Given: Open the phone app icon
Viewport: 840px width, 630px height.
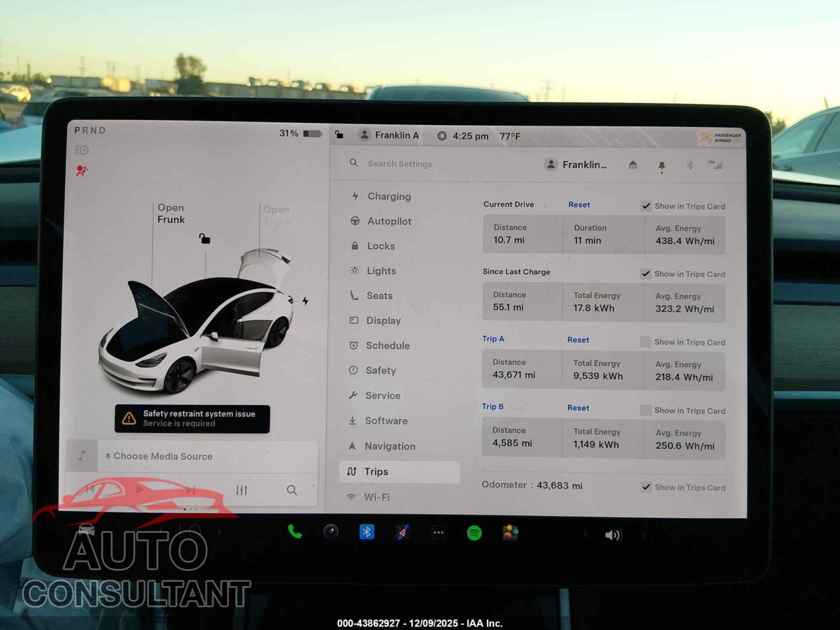Looking at the screenshot, I should pos(294,532).
